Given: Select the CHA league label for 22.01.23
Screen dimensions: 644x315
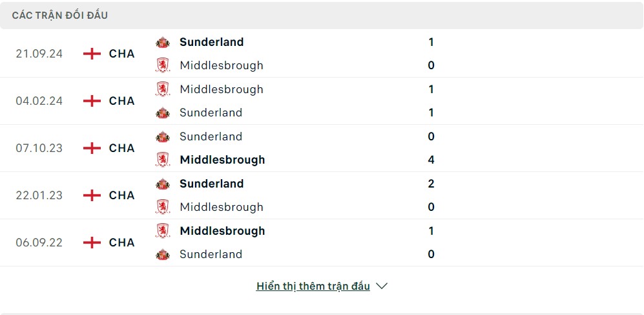Looking at the screenshot, I should 121,195.
